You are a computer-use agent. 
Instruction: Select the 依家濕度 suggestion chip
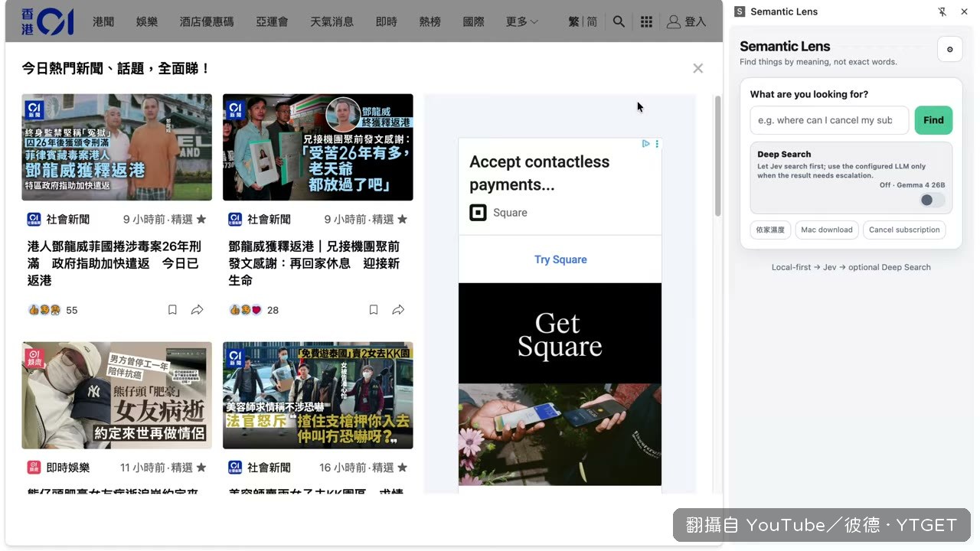point(770,230)
